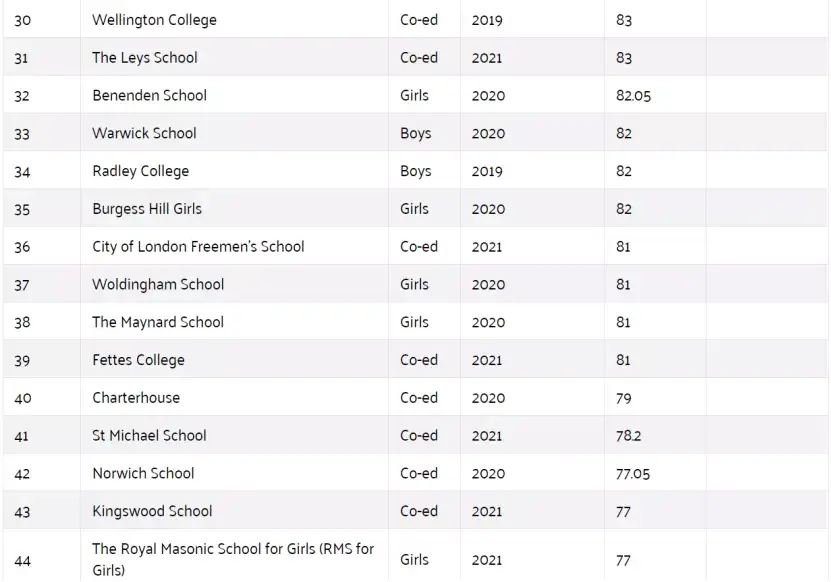Select the Boys label for Radley College

[x=415, y=171]
